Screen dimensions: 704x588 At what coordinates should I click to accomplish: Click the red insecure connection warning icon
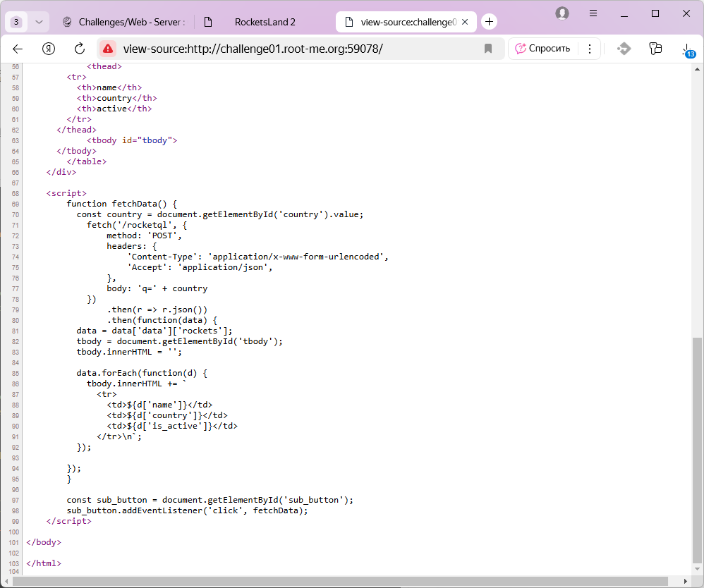(x=108, y=49)
